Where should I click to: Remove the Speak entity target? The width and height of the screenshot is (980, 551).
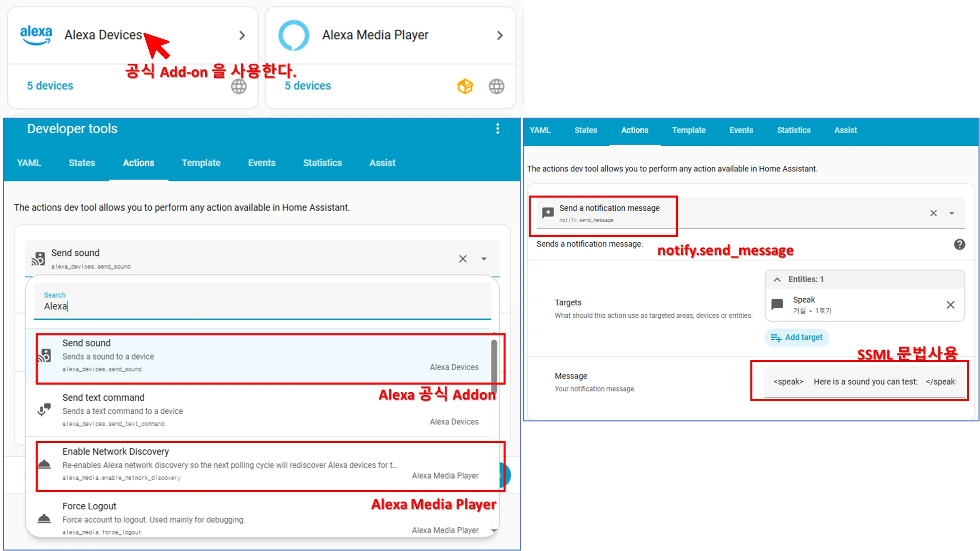click(950, 305)
